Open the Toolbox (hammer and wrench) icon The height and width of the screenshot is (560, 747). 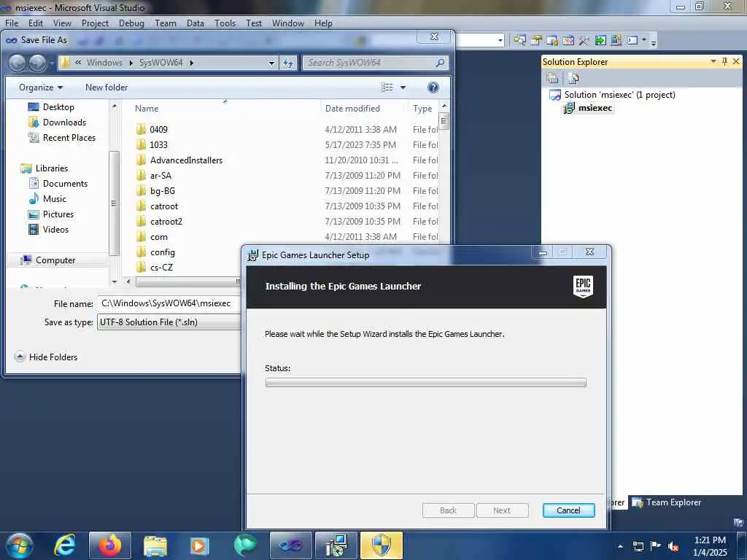point(584,41)
